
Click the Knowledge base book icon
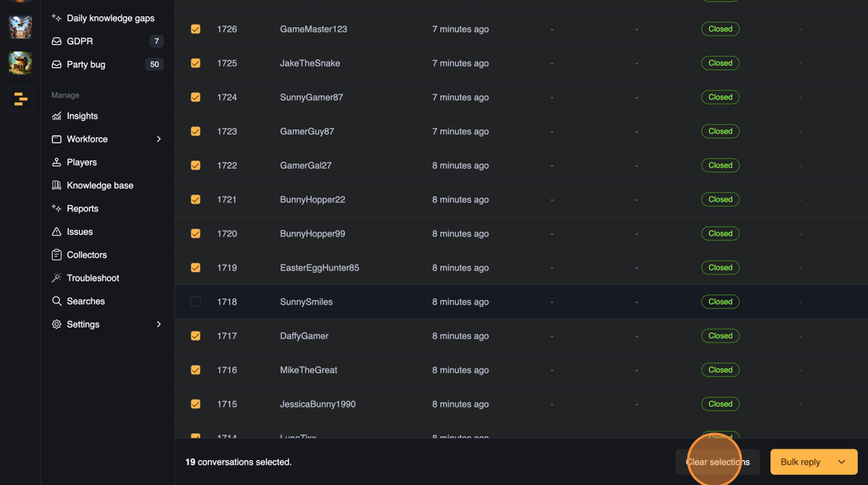tap(57, 185)
